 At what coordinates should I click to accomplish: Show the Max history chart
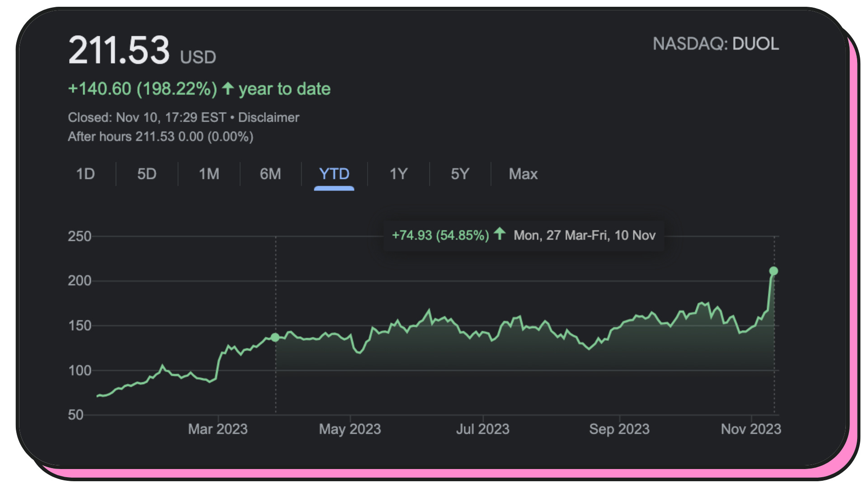pos(523,174)
